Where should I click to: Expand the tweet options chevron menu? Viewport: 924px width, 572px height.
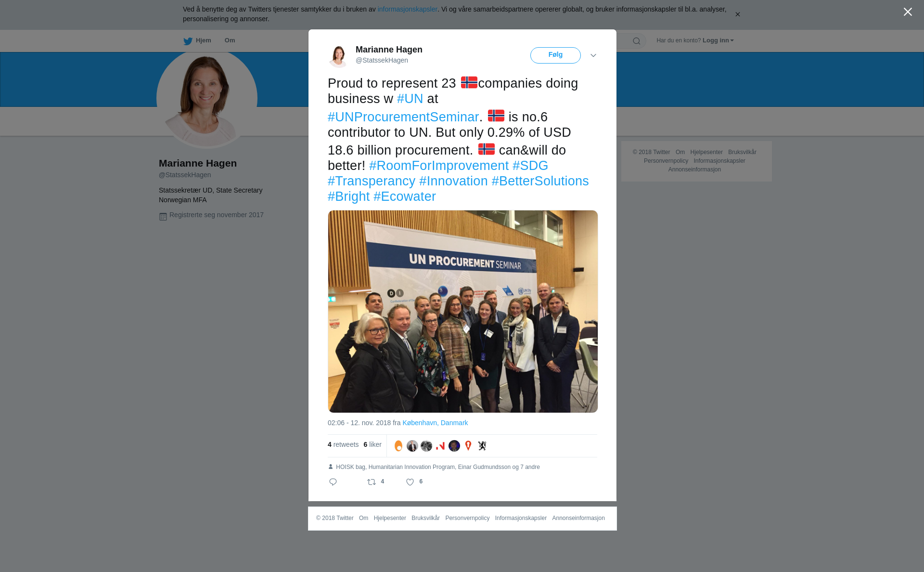coord(593,55)
